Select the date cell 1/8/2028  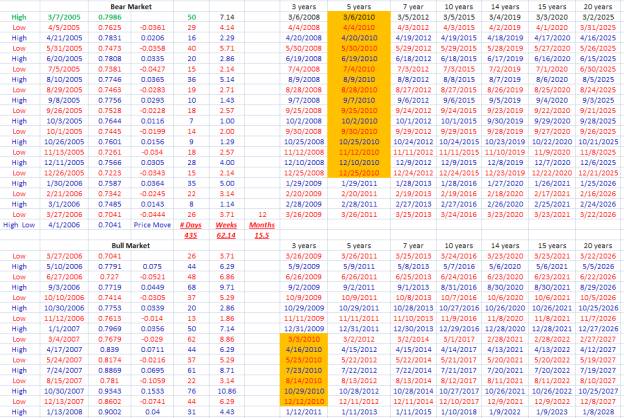(599, 412)
